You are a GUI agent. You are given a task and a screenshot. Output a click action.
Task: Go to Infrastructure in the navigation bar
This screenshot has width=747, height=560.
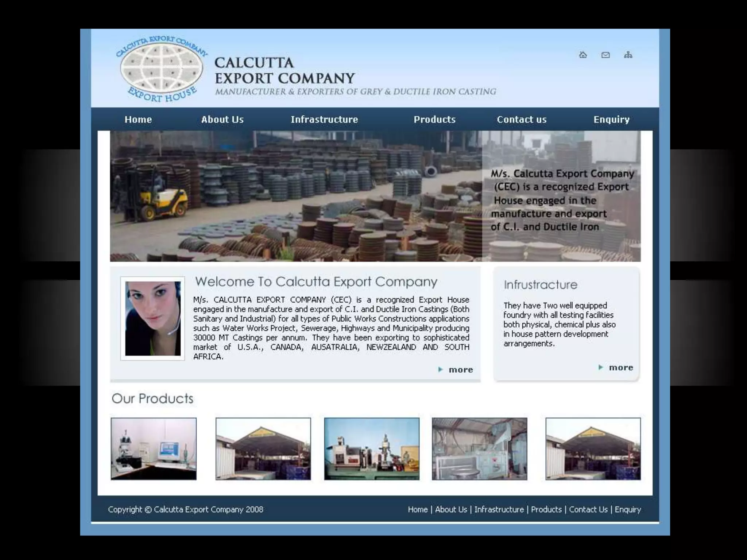(x=324, y=119)
